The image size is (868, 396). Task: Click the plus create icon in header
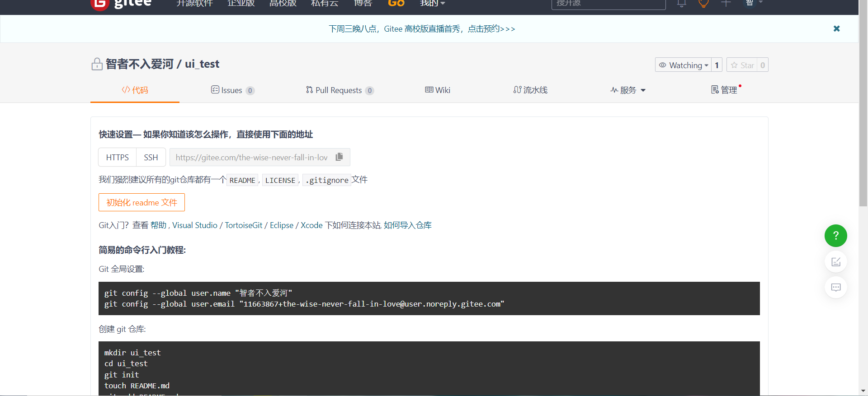tap(726, 3)
